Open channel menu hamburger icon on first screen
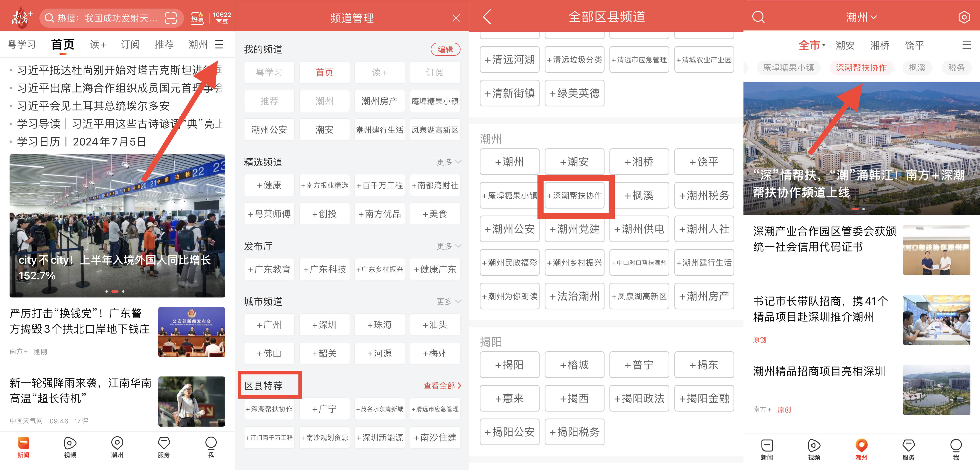This screenshot has width=980, height=470. [x=219, y=45]
